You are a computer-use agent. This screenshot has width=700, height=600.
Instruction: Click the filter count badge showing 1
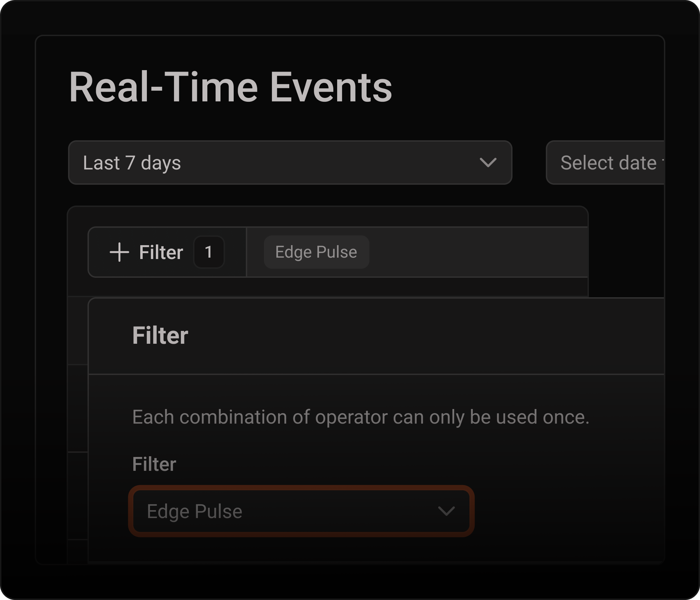tap(209, 252)
